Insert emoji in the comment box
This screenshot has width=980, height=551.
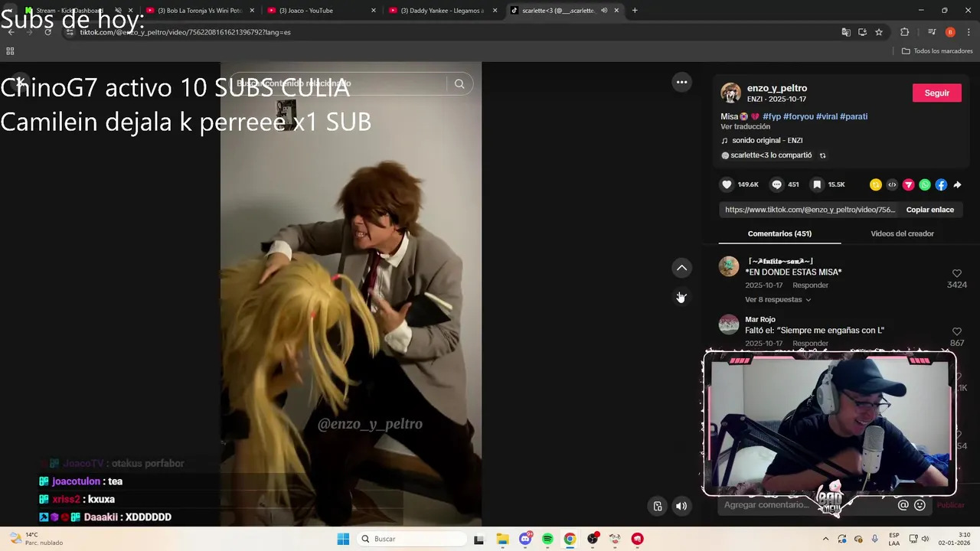[920, 505]
